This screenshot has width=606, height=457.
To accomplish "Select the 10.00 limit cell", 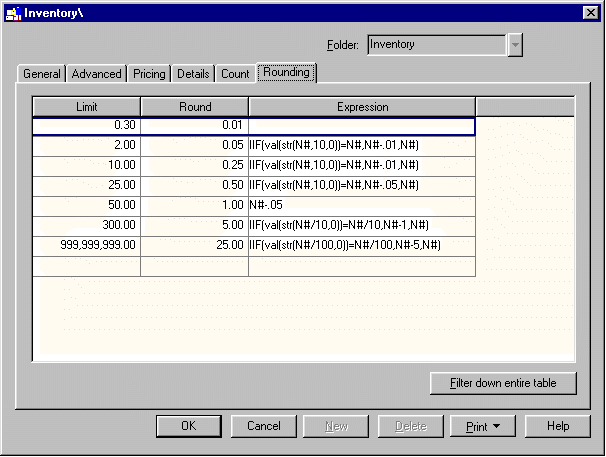I will [x=87, y=166].
